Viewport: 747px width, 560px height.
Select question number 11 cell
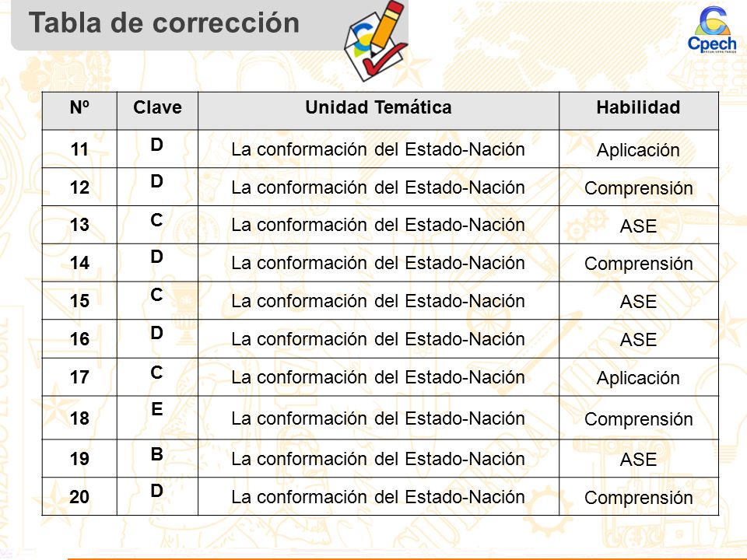(79, 149)
